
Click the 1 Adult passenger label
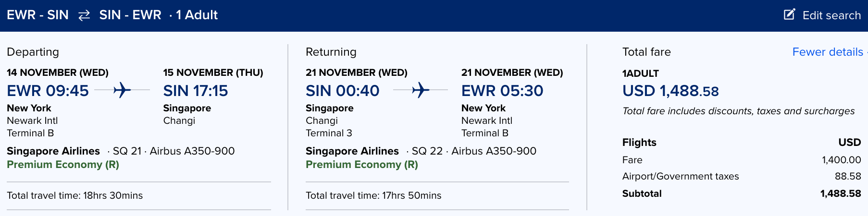click(197, 15)
